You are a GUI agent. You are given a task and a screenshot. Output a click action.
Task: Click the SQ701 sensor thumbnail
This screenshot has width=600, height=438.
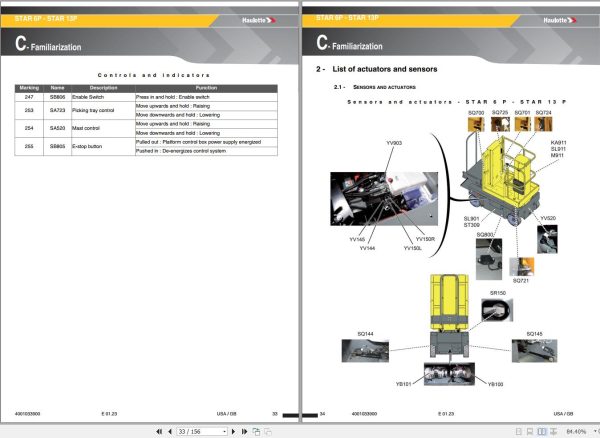coord(522,124)
